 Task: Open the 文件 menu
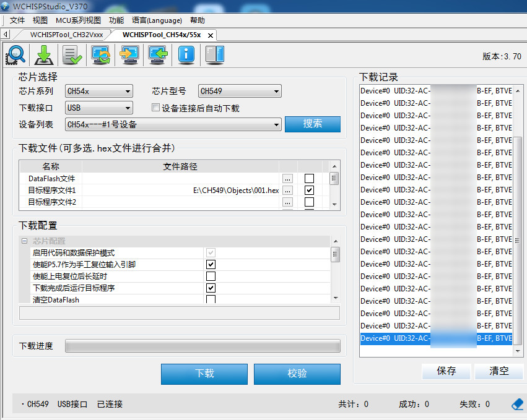point(17,20)
